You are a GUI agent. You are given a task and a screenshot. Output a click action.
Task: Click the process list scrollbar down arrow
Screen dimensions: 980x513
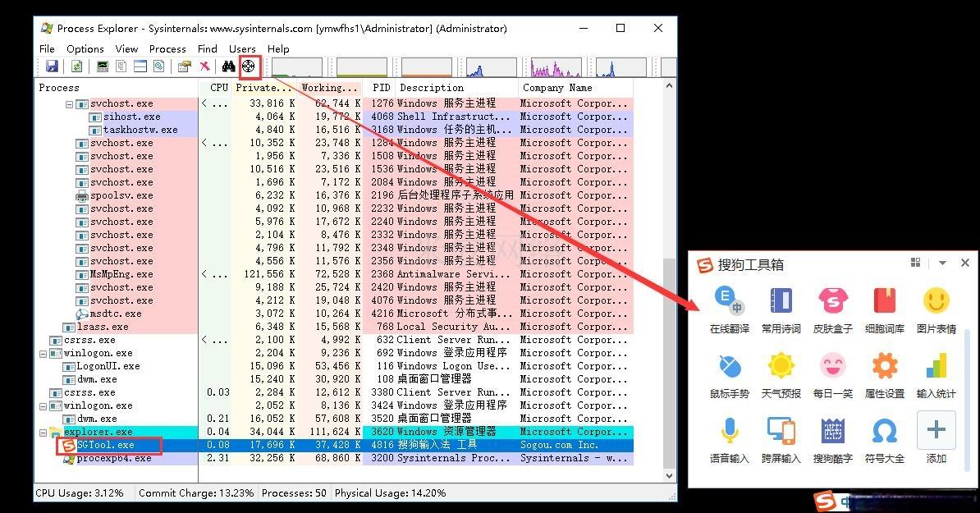(x=670, y=475)
